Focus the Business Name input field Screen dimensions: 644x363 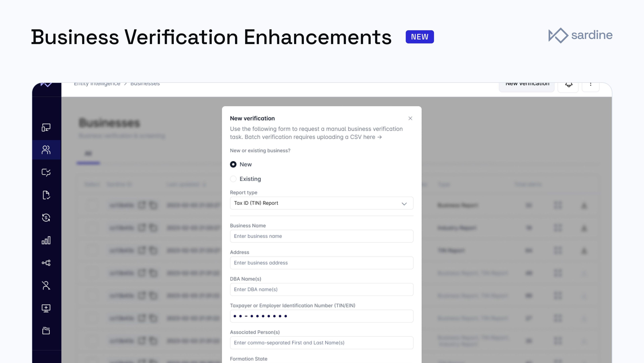tap(321, 236)
